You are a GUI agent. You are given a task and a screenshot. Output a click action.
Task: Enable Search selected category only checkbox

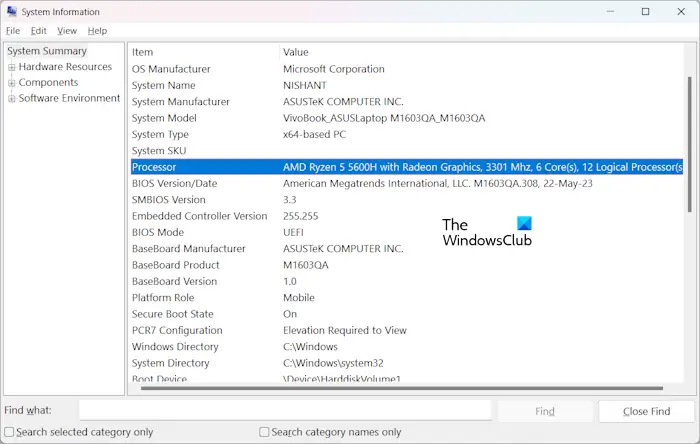[9, 432]
